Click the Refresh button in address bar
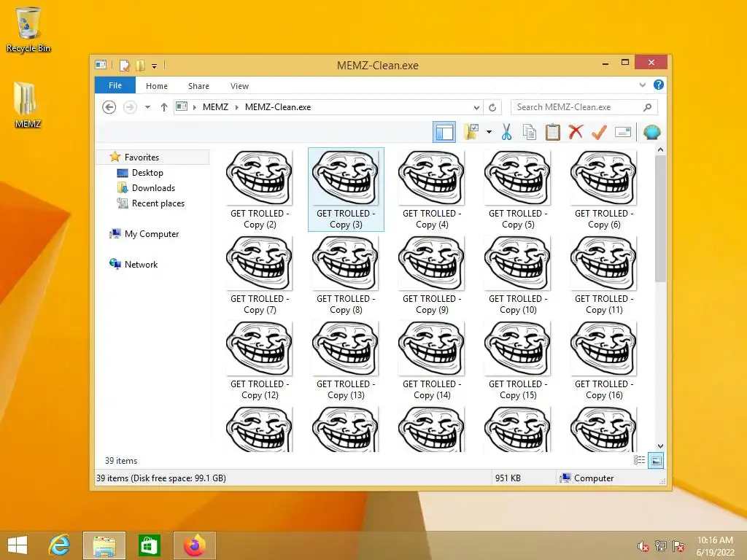 [492, 107]
